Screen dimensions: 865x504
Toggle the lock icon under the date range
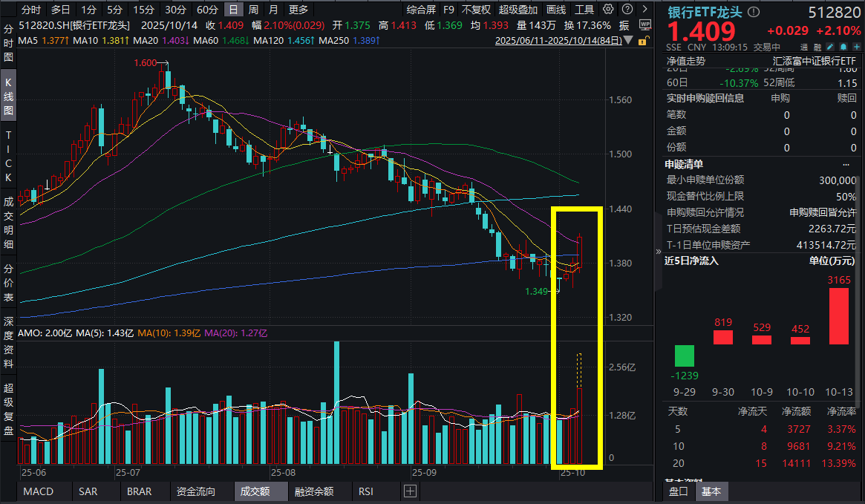[643, 41]
